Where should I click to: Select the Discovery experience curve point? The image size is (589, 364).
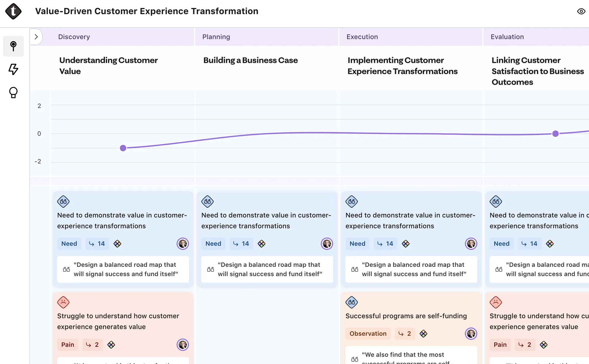[x=123, y=148]
